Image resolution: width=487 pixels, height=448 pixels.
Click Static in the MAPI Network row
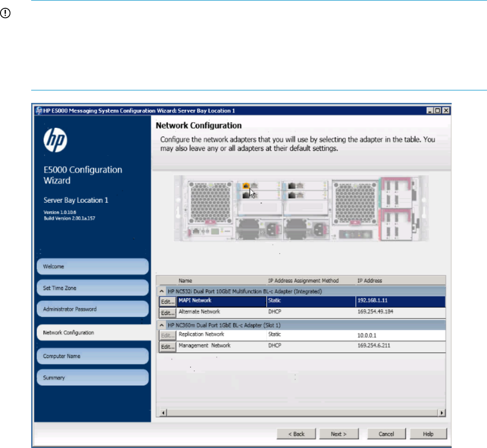(x=274, y=300)
